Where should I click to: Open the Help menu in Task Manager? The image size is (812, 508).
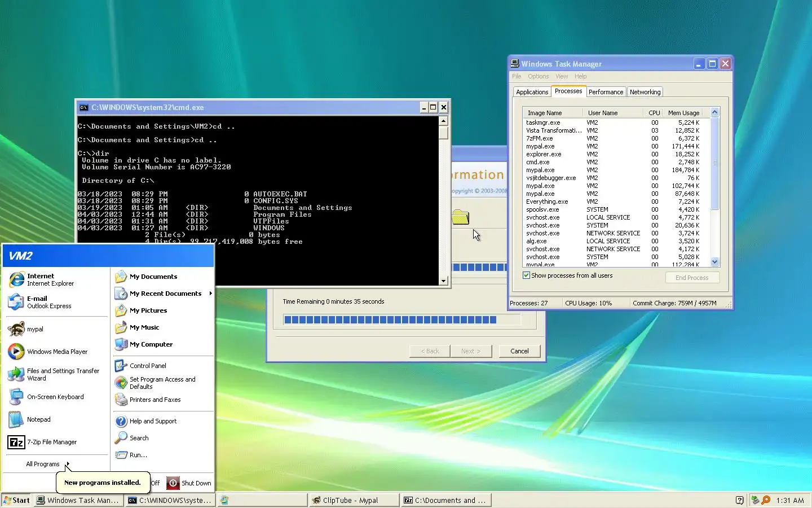[x=581, y=76]
